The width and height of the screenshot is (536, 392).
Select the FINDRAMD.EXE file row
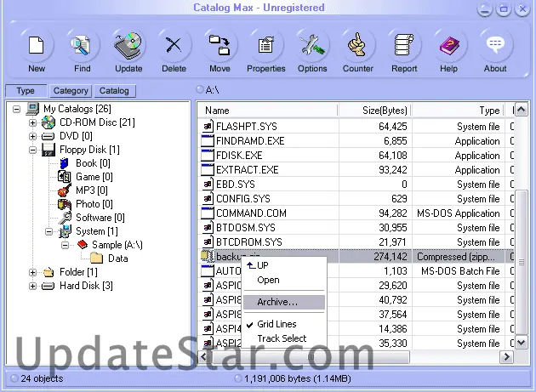[356, 141]
